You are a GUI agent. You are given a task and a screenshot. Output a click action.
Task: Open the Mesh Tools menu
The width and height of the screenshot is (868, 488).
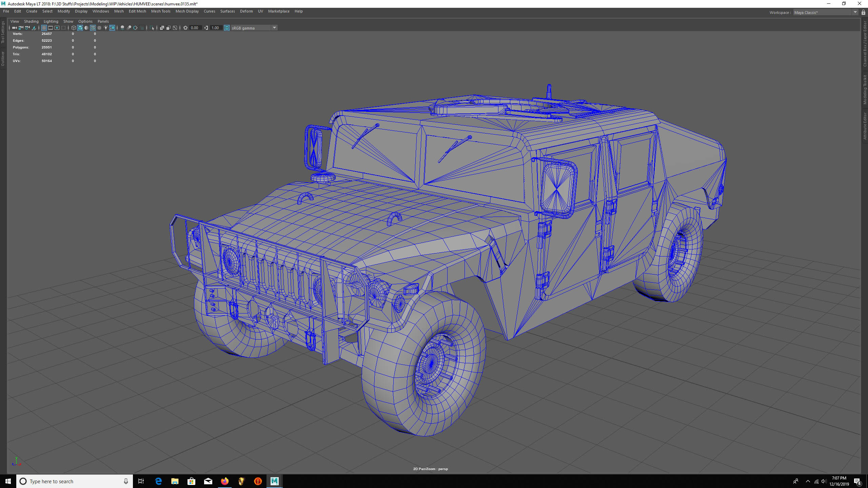[x=161, y=11]
